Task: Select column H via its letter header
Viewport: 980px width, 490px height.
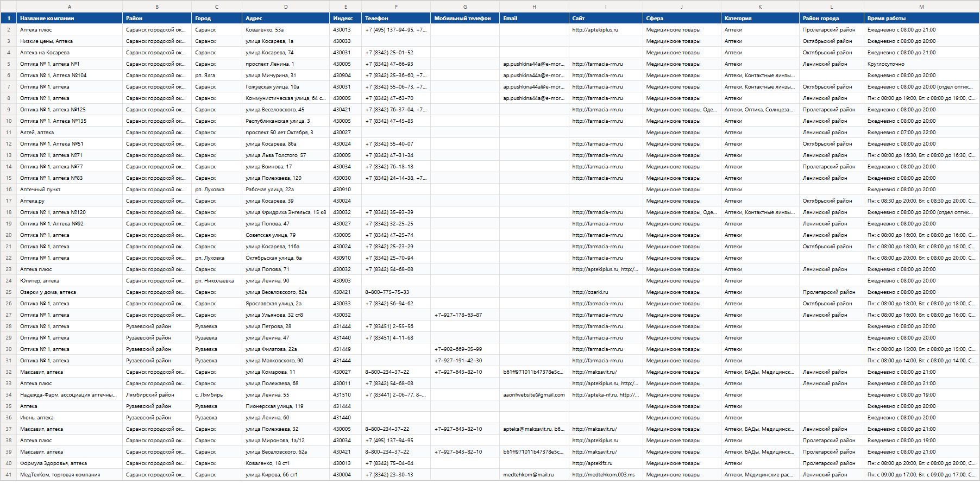Action: [x=534, y=7]
